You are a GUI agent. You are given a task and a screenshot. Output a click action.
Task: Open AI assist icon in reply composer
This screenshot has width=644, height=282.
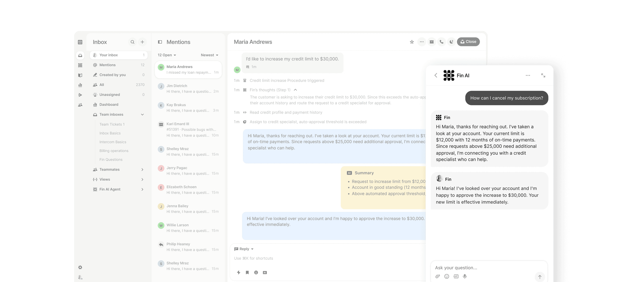tap(265, 272)
